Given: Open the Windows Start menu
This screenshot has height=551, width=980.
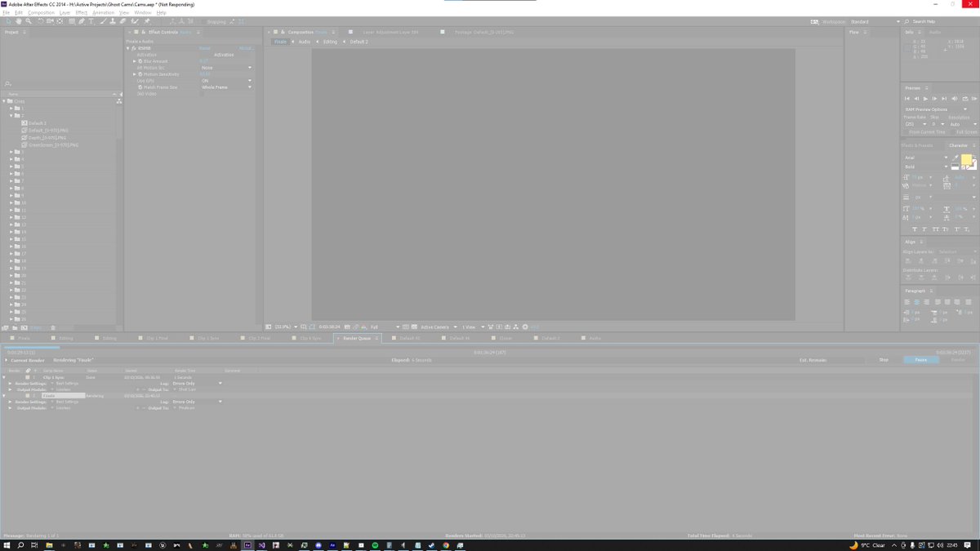Looking at the screenshot, I should [x=6, y=544].
